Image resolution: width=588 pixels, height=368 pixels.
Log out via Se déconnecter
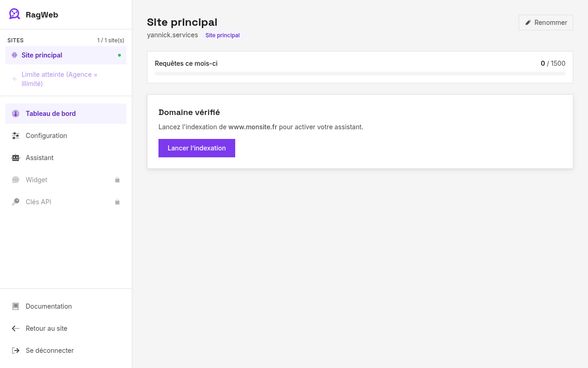click(66, 351)
